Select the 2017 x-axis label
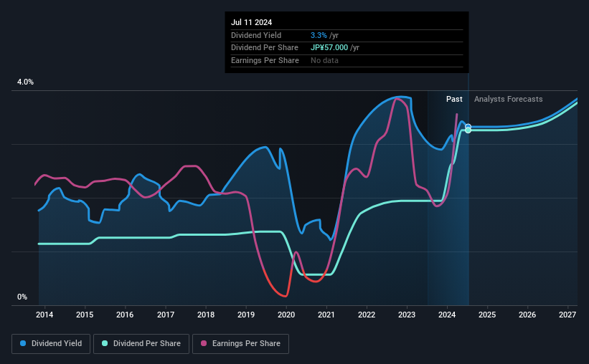Viewport: 589px width, 364px height. coord(165,315)
